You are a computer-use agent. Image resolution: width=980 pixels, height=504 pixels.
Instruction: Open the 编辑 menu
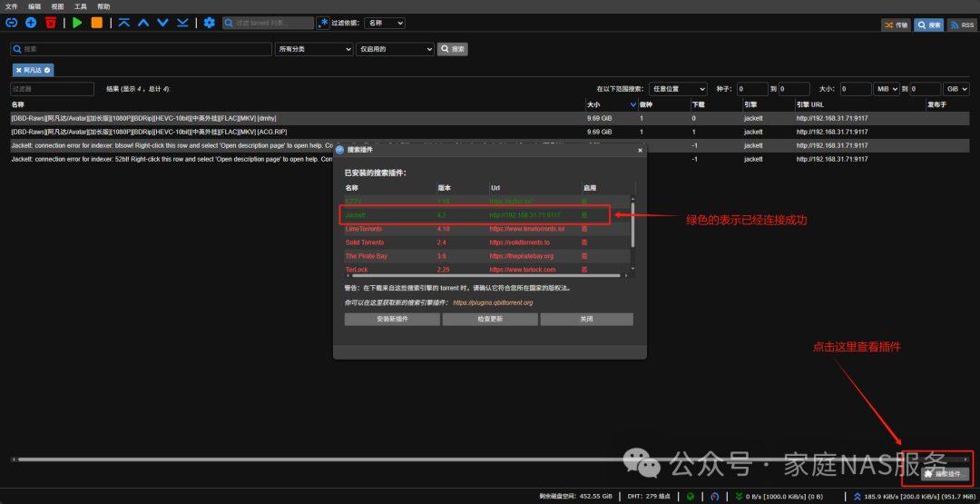(x=34, y=6)
